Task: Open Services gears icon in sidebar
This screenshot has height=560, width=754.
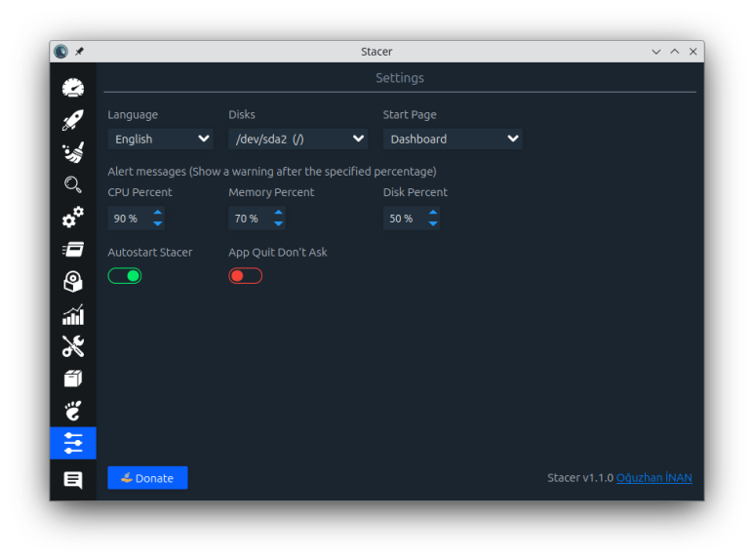Action: coord(73,217)
